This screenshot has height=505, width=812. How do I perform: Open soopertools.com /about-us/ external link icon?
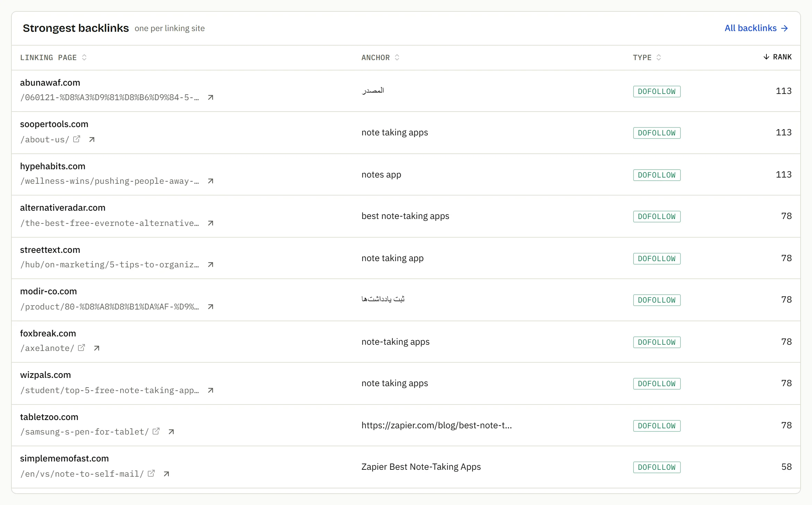(x=77, y=139)
